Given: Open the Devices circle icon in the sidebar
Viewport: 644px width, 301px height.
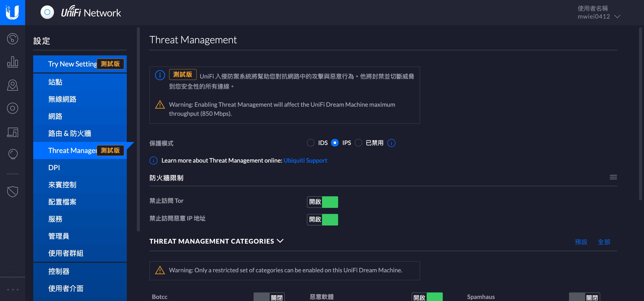Looking at the screenshot, I should [13, 108].
